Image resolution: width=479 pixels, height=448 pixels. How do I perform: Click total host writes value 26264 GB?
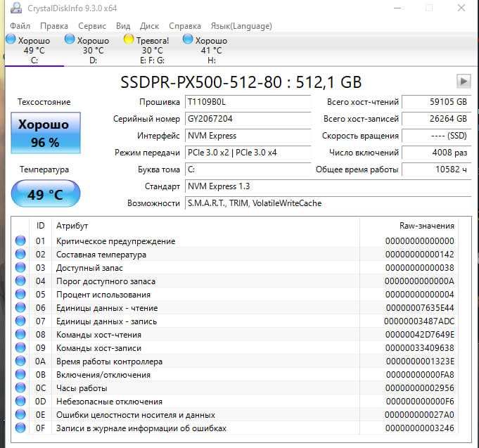(437, 118)
